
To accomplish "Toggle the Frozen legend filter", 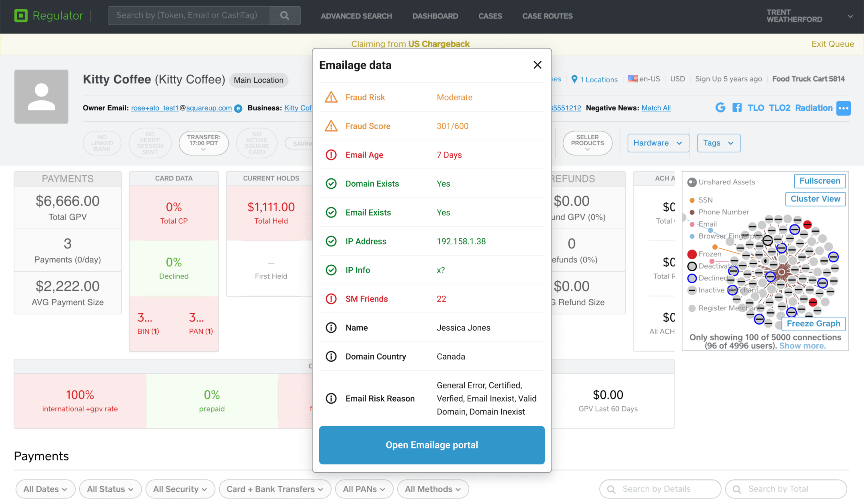I will pos(692,254).
